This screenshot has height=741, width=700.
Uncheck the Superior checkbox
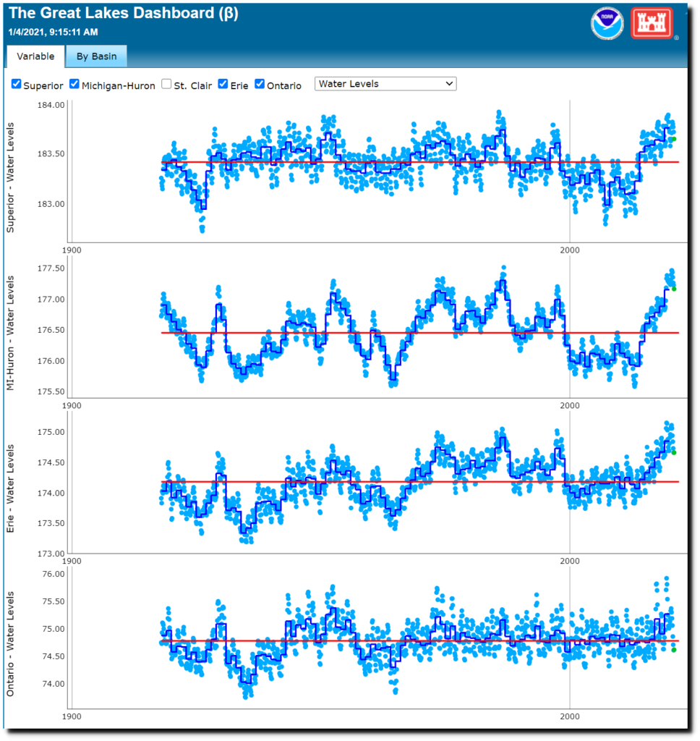point(17,84)
